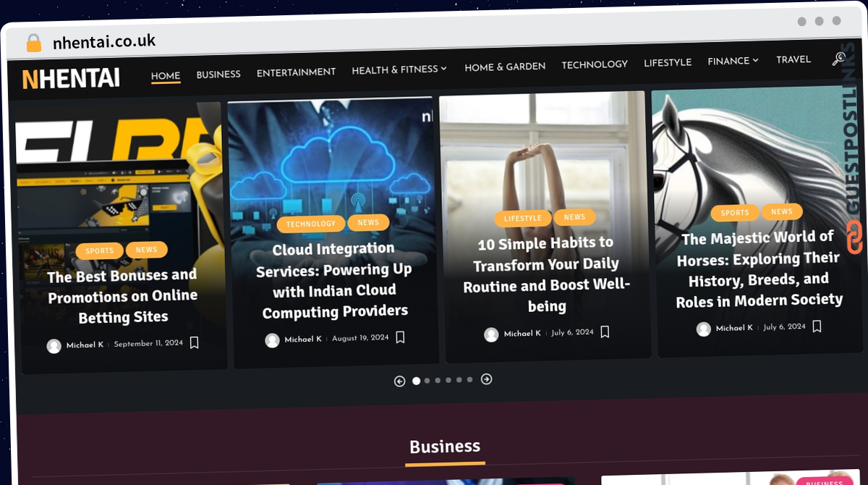
Task: Click News tag on horses article
Action: tap(782, 211)
